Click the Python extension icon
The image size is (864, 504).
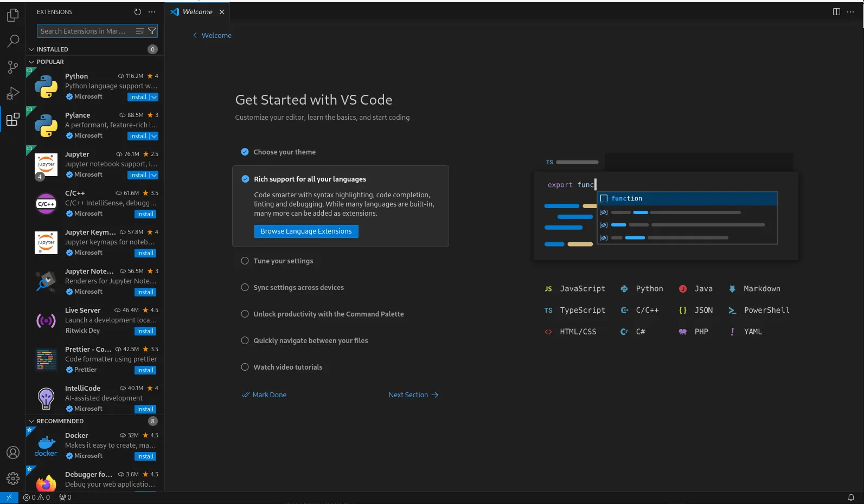[x=46, y=87]
